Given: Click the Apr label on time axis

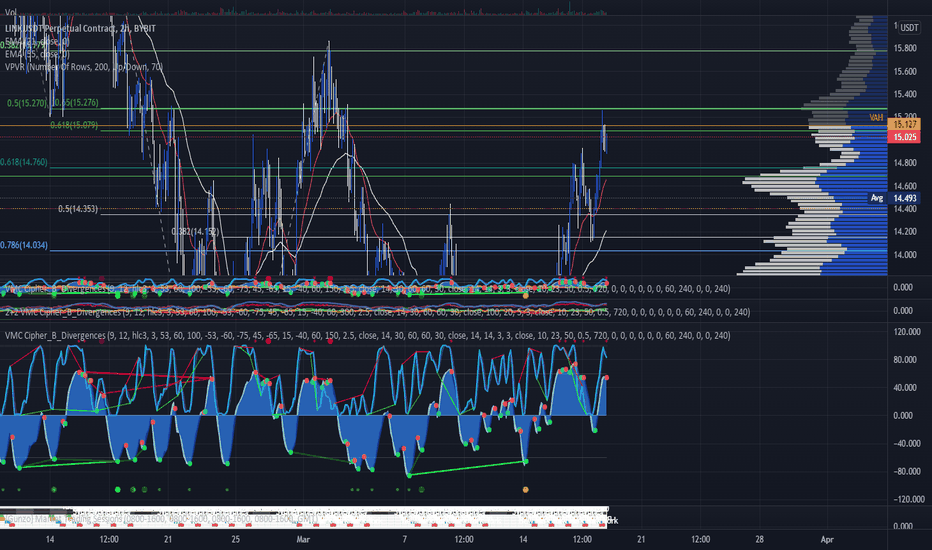Looking at the screenshot, I should (827, 539).
